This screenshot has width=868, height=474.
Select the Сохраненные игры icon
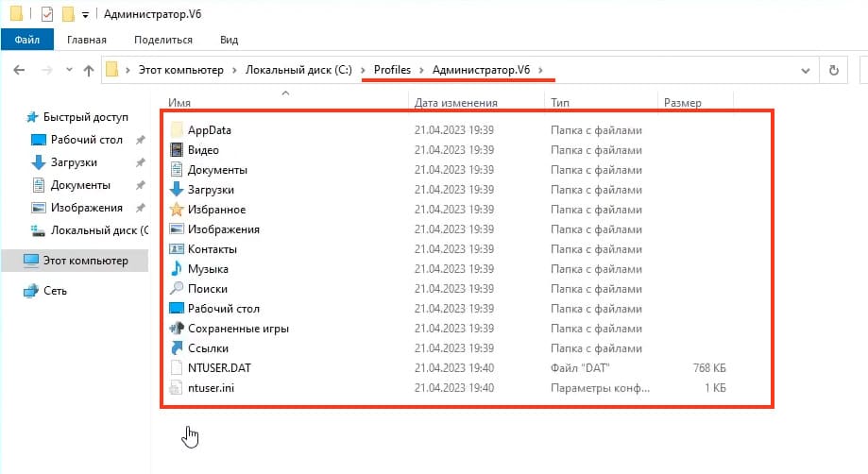coord(177,329)
